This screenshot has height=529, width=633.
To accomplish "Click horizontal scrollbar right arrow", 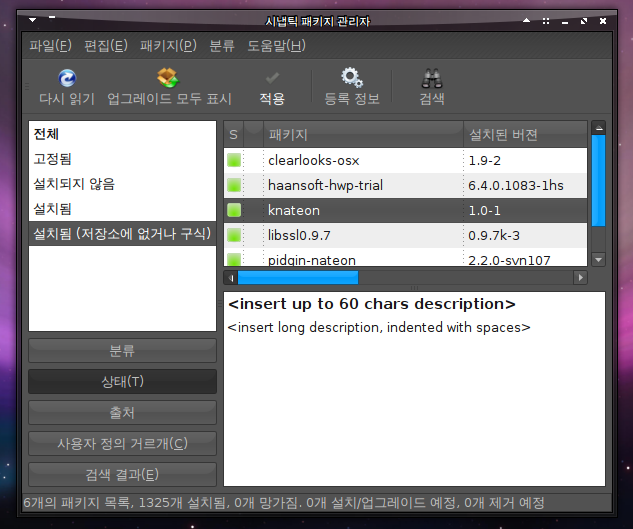I will pyautogui.click(x=581, y=278).
